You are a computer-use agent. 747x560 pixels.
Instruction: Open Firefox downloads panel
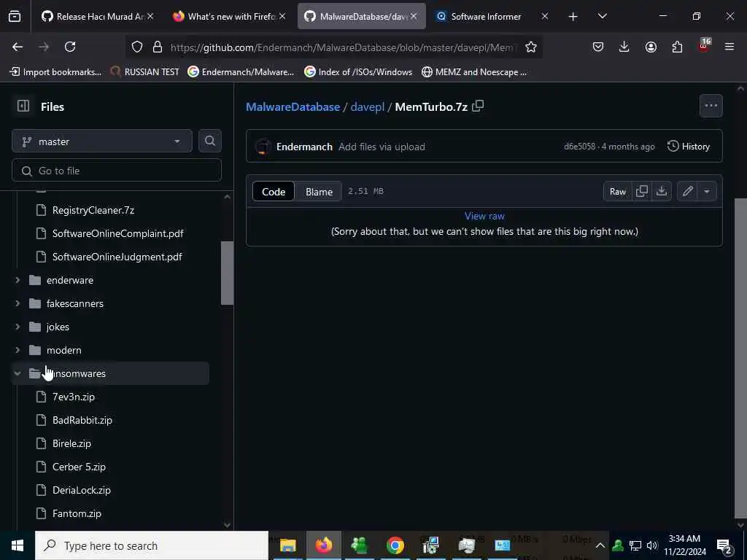click(x=624, y=47)
